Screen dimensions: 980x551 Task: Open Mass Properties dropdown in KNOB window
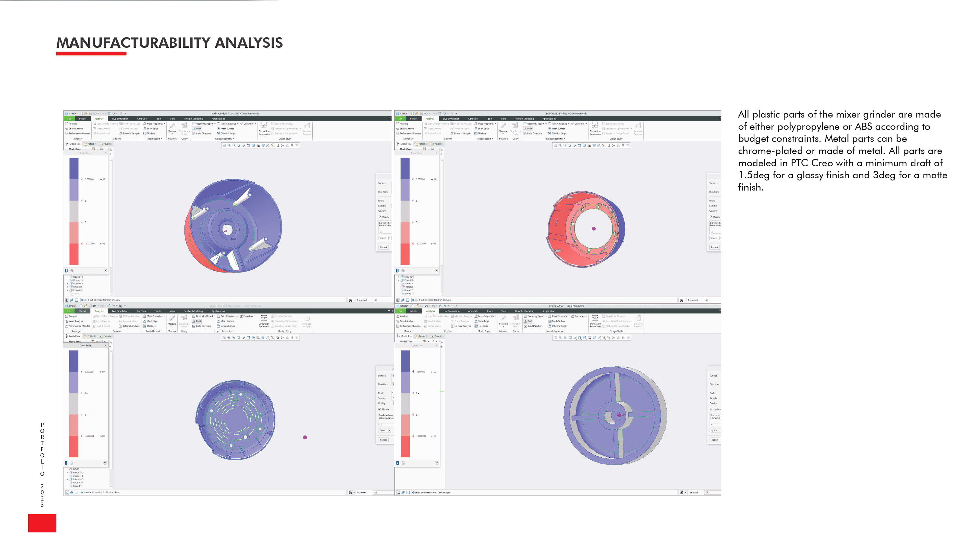coord(495,316)
